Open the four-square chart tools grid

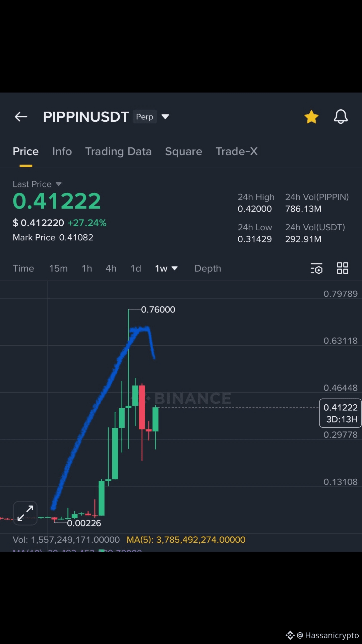click(x=343, y=268)
